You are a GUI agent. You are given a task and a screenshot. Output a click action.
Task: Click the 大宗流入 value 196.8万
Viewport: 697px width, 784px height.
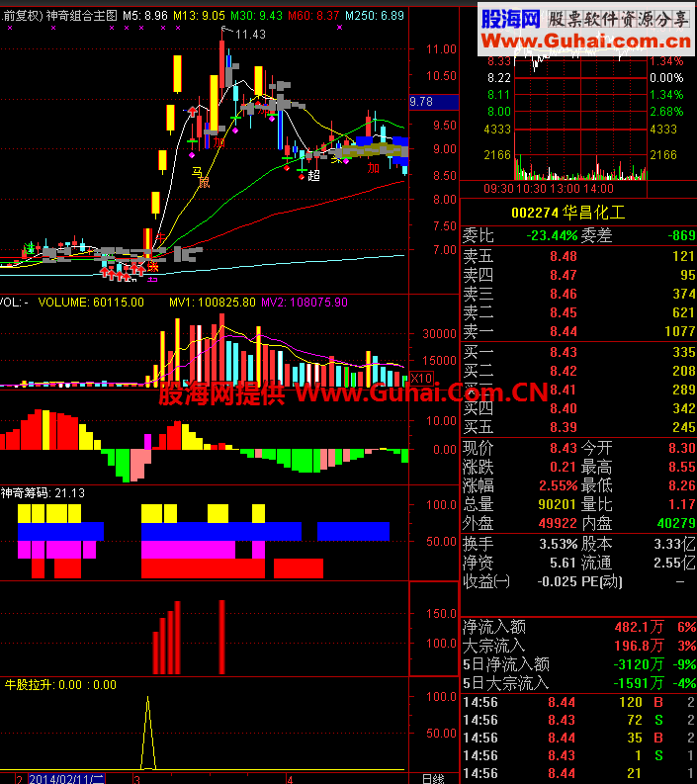639,646
